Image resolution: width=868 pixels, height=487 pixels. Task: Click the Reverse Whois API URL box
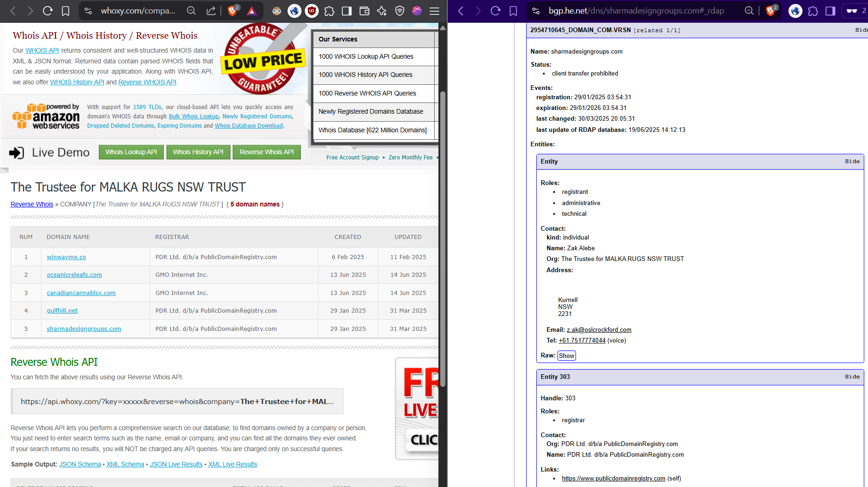pos(177,401)
